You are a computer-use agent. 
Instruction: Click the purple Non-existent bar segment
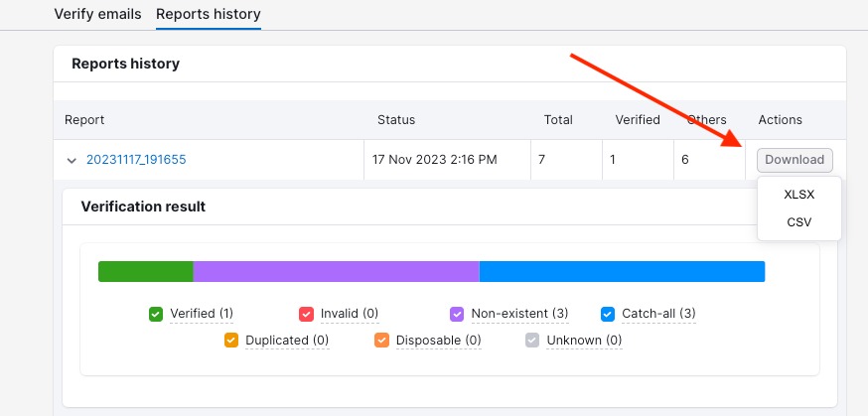tap(336, 272)
